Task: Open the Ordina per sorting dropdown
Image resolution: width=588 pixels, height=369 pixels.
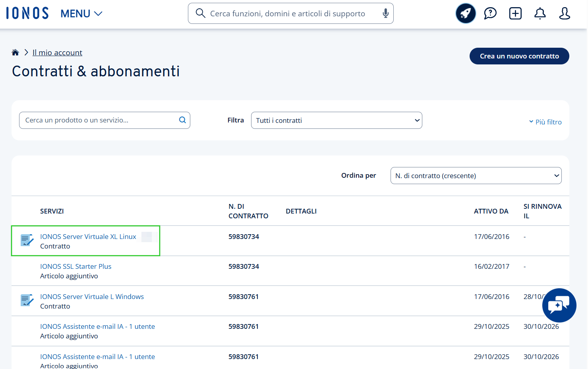Action: [x=476, y=176]
